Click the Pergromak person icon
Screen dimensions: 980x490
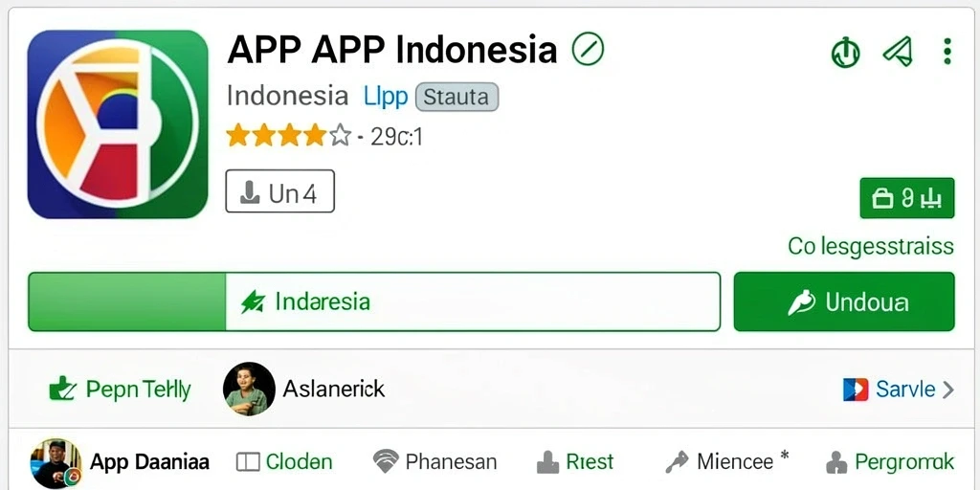coord(835,463)
